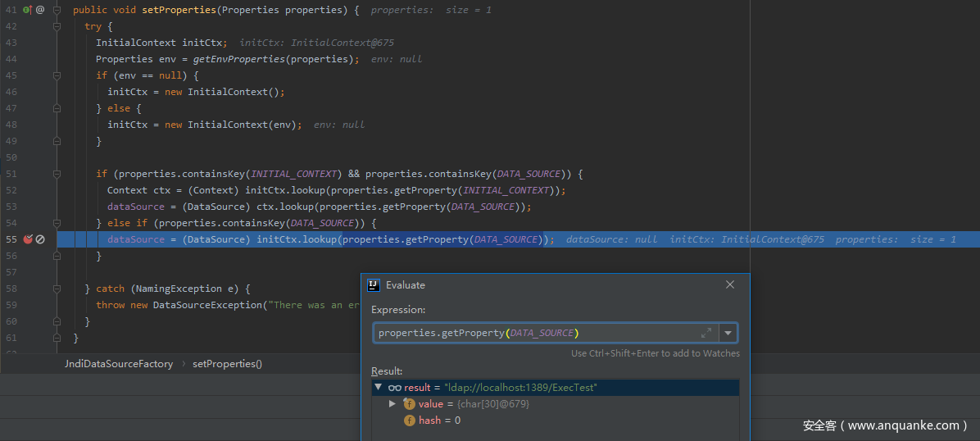Image resolution: width=980 pixels, height=441 pixels.
Task: Click the override gutter icon on line 41
Action: pos(27,10)
